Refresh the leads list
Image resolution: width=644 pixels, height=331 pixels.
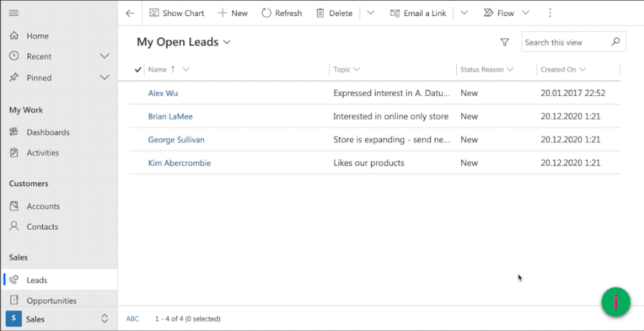pyautogui.click(x=282, y=13)
